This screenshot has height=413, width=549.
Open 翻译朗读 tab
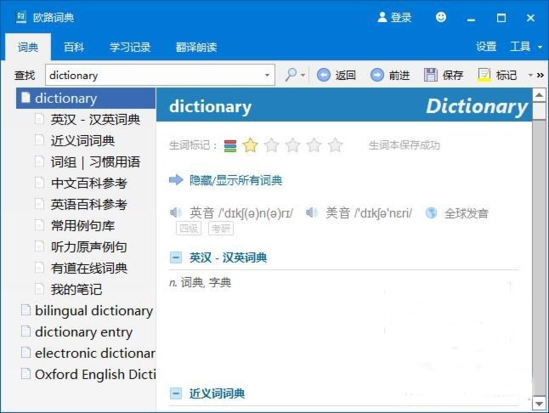[196, 47]
